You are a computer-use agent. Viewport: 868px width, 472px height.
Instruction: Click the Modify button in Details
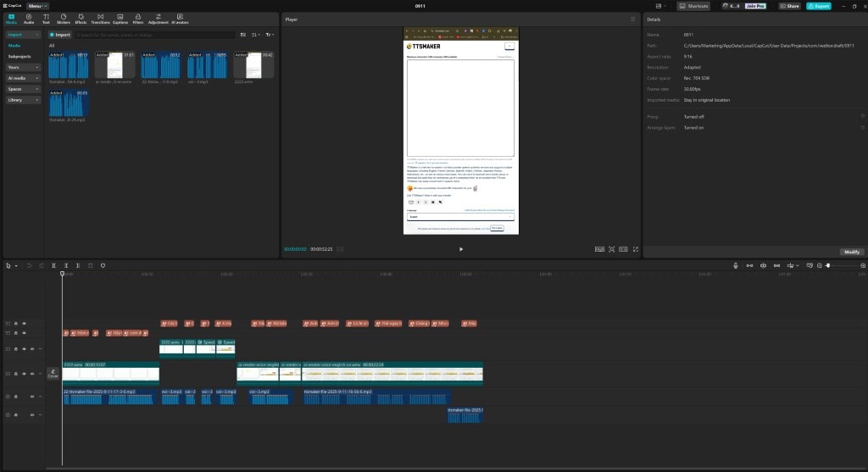pos(851,252)
